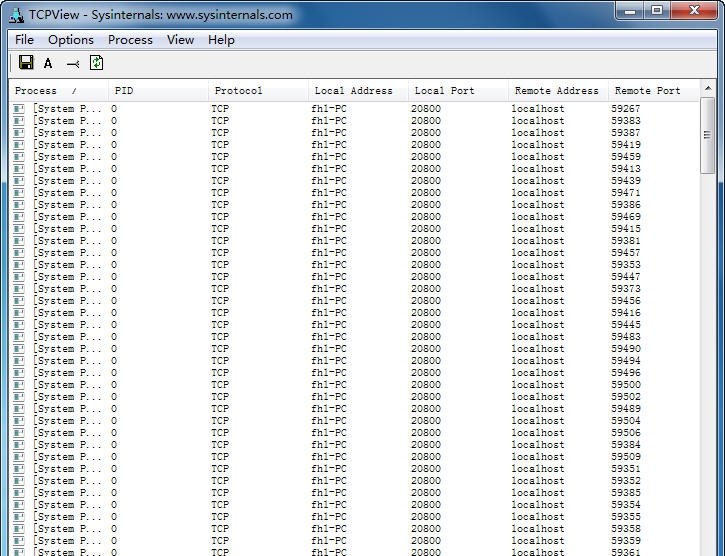This screenshot has height=556, width=725.
Task: Open the File menu
Action: pyautogui.click(x=24, y=40)
